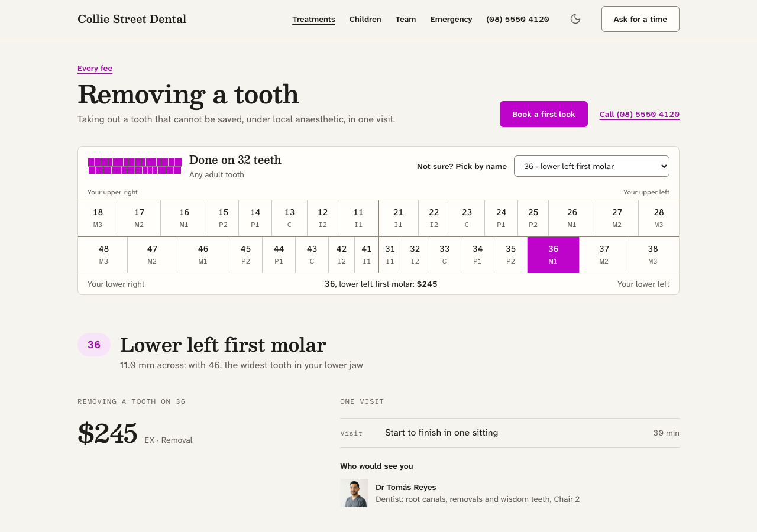The height and width of the screenshot is (532, 757).
Task: Click highlighted tooth 36 M1
Action: point(554,255)
